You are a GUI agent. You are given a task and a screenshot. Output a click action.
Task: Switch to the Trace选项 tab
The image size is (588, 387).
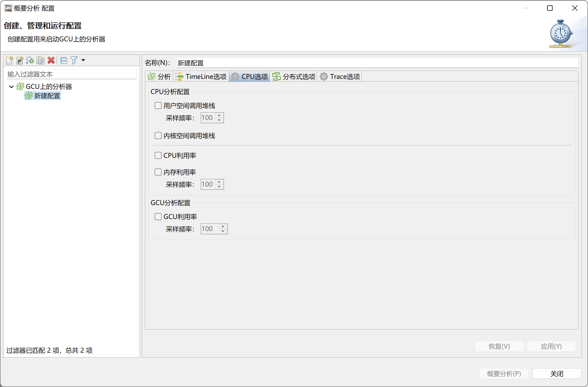340,76
